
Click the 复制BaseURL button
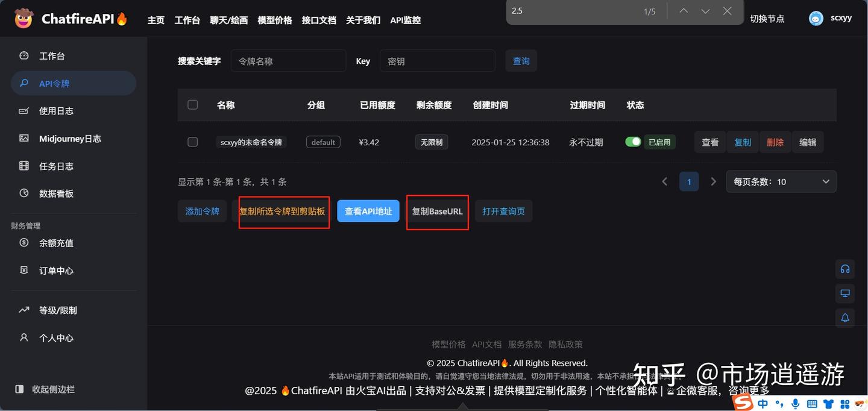tap(437, 211)
